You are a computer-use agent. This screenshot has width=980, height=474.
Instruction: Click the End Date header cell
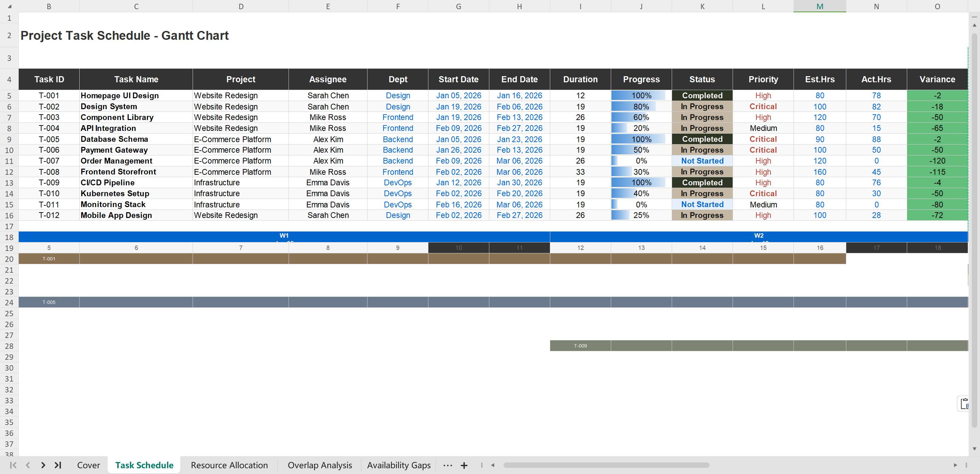[x=519, y=80]
